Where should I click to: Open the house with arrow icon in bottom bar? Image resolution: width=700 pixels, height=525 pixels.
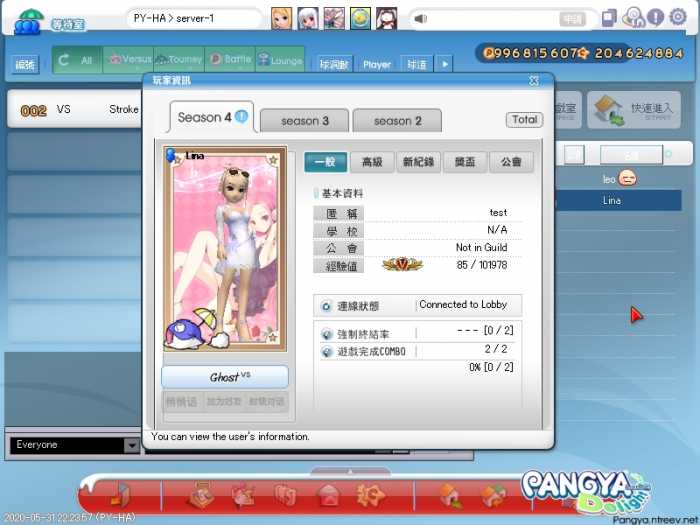[x=451, y=496]
